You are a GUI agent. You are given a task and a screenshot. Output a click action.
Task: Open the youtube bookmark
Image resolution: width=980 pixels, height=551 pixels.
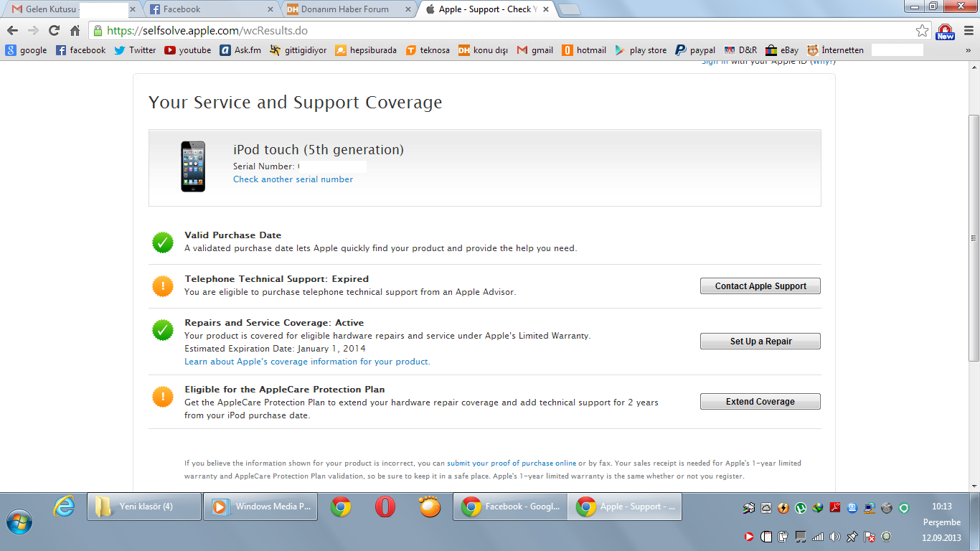coord(188,50)
